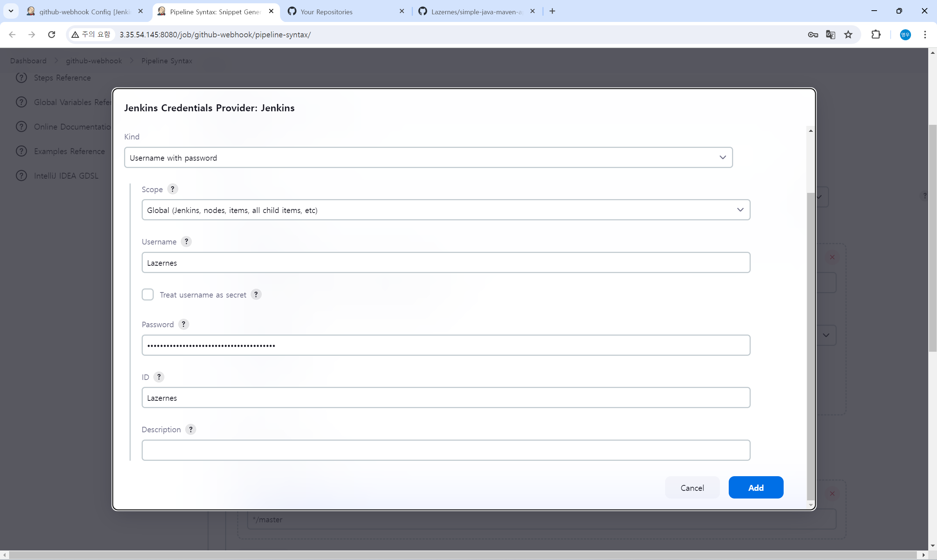The width and height of the screenshot is (937, 560).
Task: Click the dialog scrollbar down arrow
Action: [810, 505]
